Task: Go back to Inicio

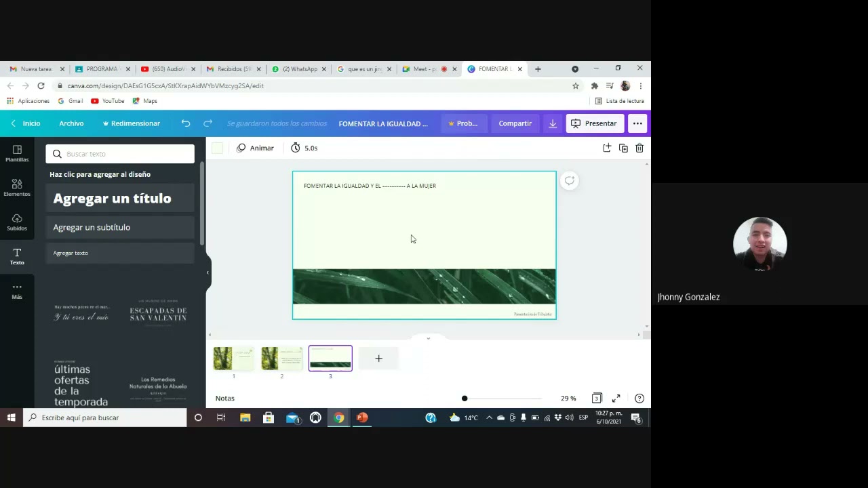Action: [25, 123]
